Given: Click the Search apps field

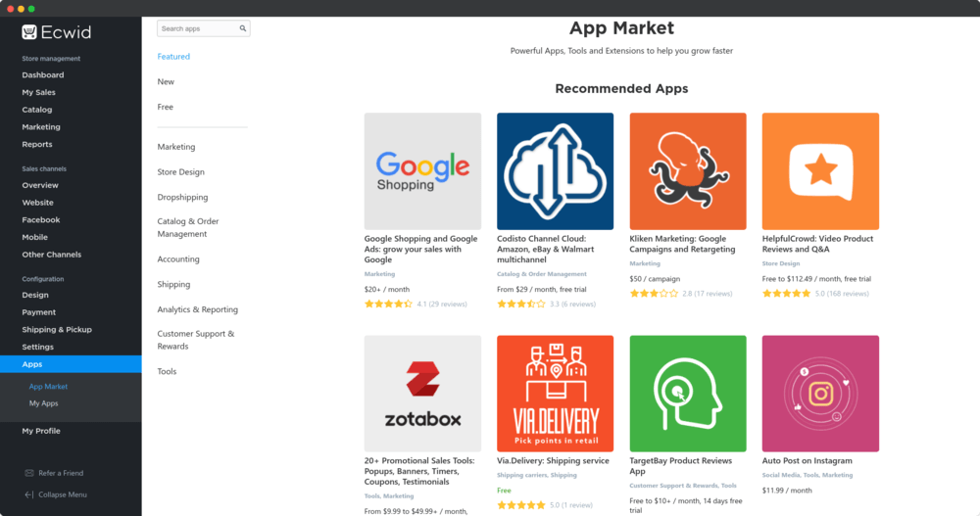Looking at the screenshot, I should click(203, 28).
